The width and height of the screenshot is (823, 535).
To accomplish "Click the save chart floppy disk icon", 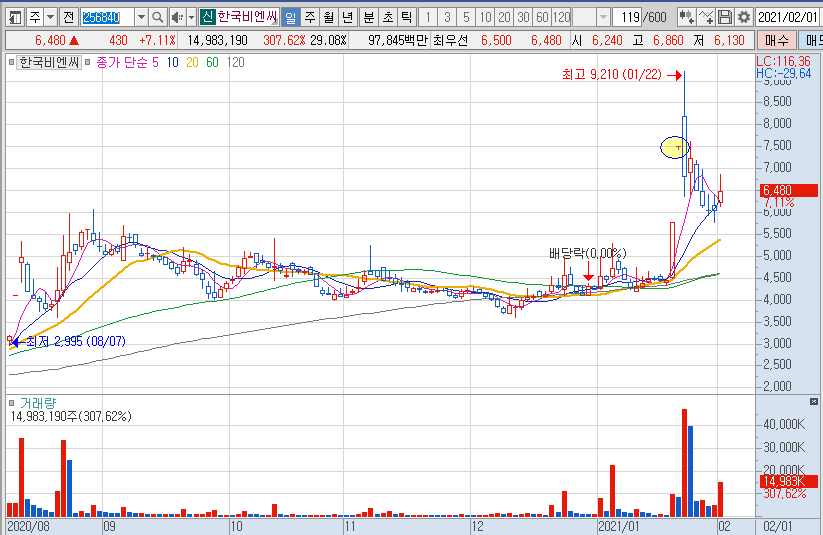I will 726,17.
